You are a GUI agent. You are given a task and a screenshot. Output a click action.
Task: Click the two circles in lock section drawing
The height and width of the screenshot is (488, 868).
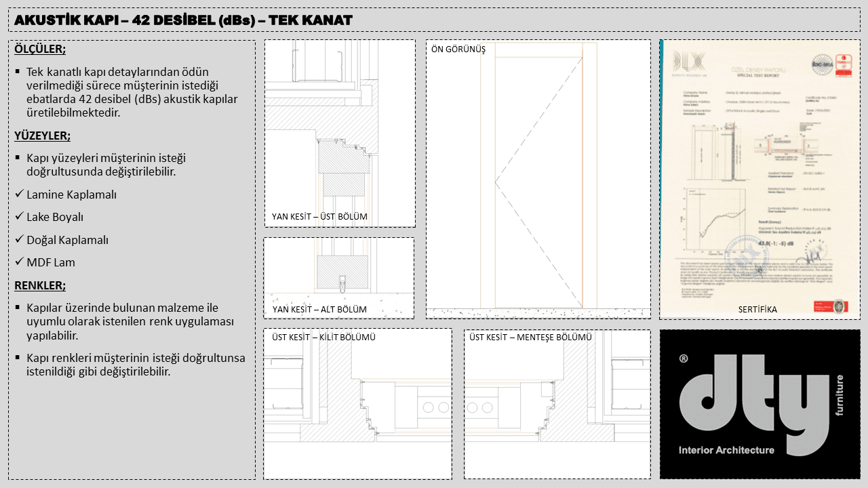pyautogui.click(x=435, y=407)
